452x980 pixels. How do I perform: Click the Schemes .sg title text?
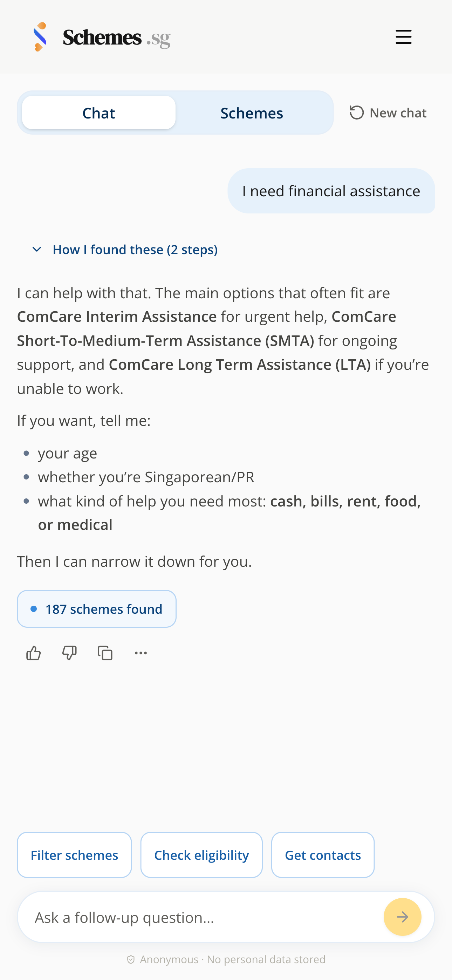(x=117, y=38)
